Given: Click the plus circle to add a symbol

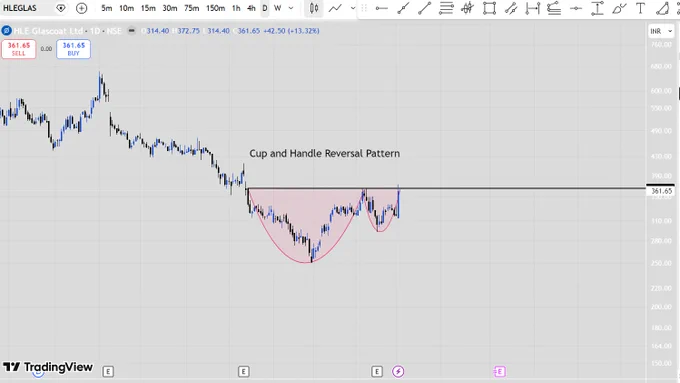Looking at the screenshot, I should point(82,8).
